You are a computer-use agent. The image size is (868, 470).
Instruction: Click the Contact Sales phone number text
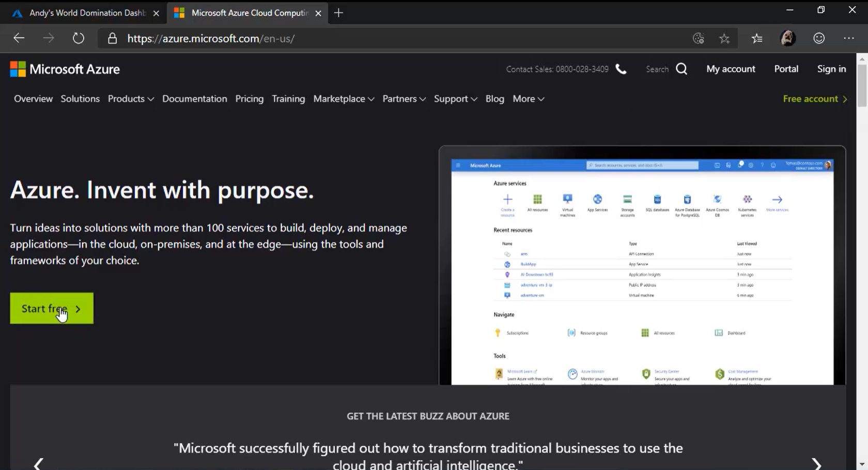pyautogui.click(x=557, y=69)
